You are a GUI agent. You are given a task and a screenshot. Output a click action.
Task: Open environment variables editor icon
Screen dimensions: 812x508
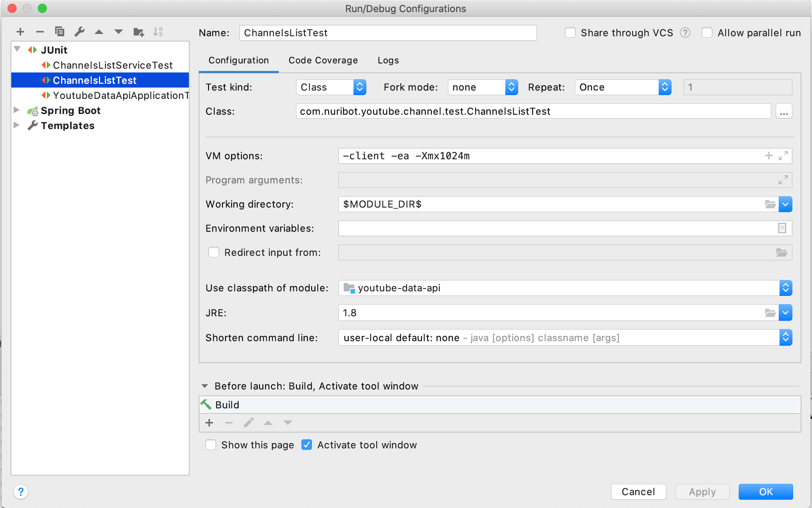(x=782, y=228)
